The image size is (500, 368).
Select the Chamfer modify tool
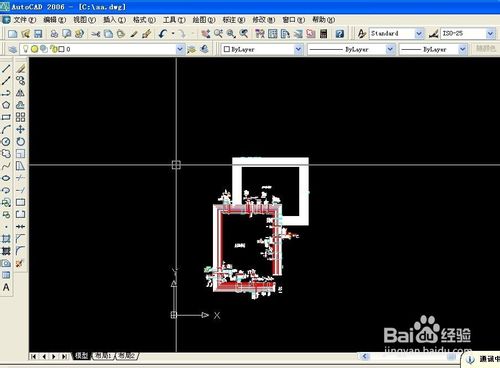coord(20,239)
